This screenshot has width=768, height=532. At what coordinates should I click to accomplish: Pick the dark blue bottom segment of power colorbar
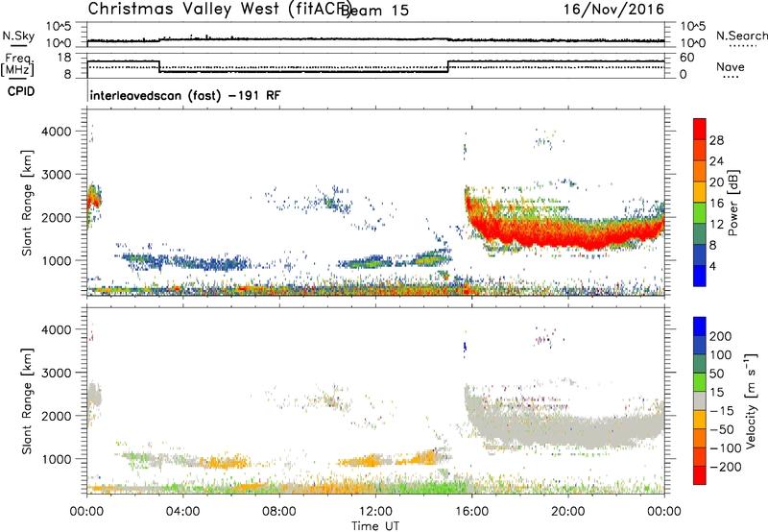click(700, 276)
